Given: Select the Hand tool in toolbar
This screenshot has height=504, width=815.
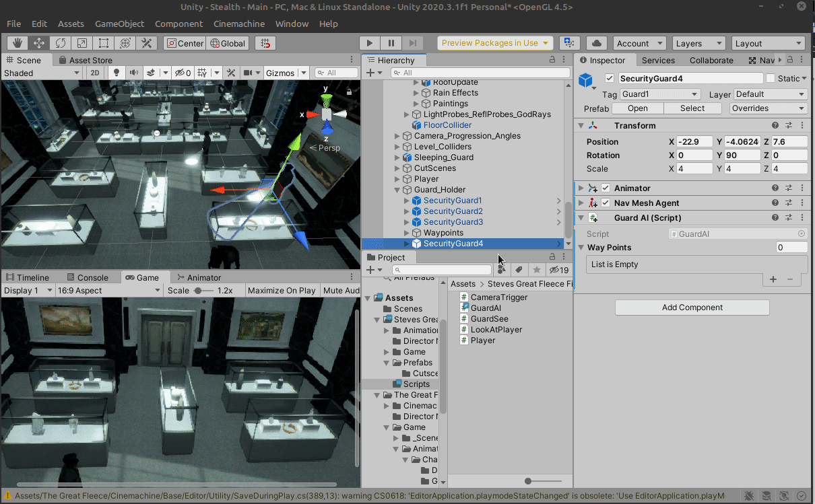Looking at the screenshot, I should [x=18, y=43].
